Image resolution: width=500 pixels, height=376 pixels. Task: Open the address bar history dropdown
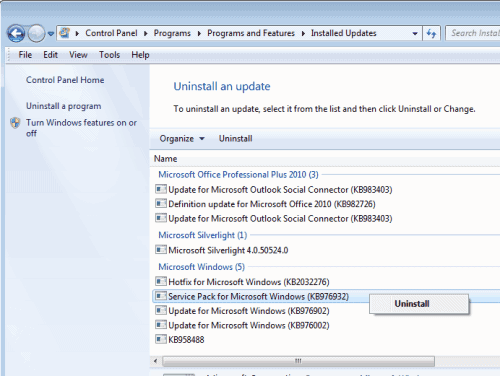pos(415,33)
